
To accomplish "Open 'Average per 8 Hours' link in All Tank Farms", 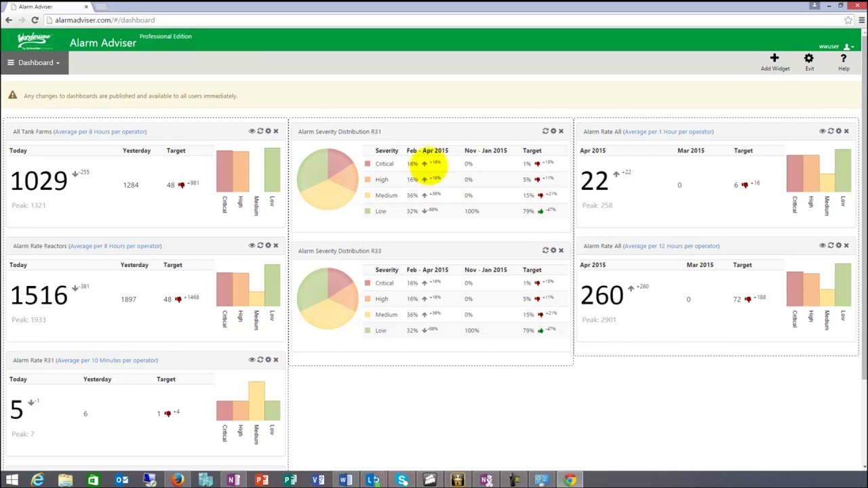I will point(100,131).
